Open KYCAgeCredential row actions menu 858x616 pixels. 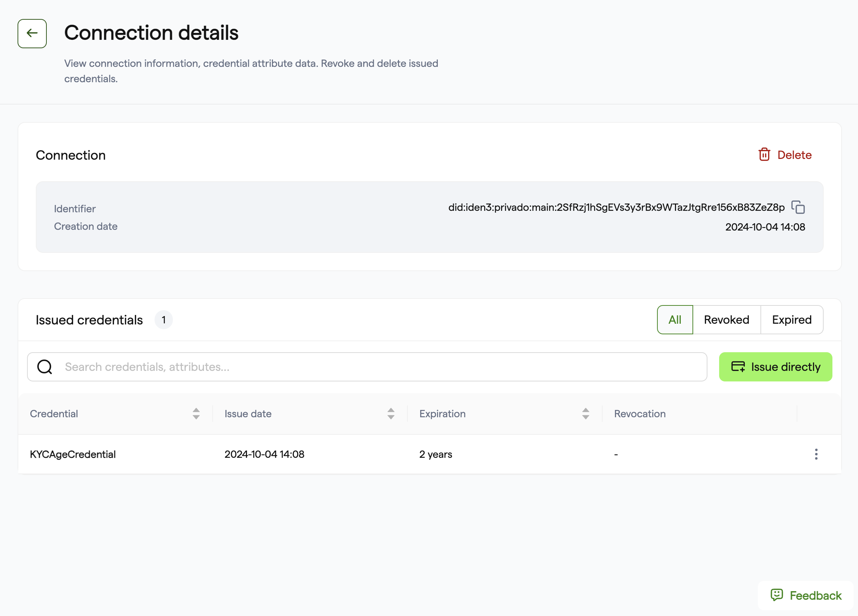click(816, 454)
